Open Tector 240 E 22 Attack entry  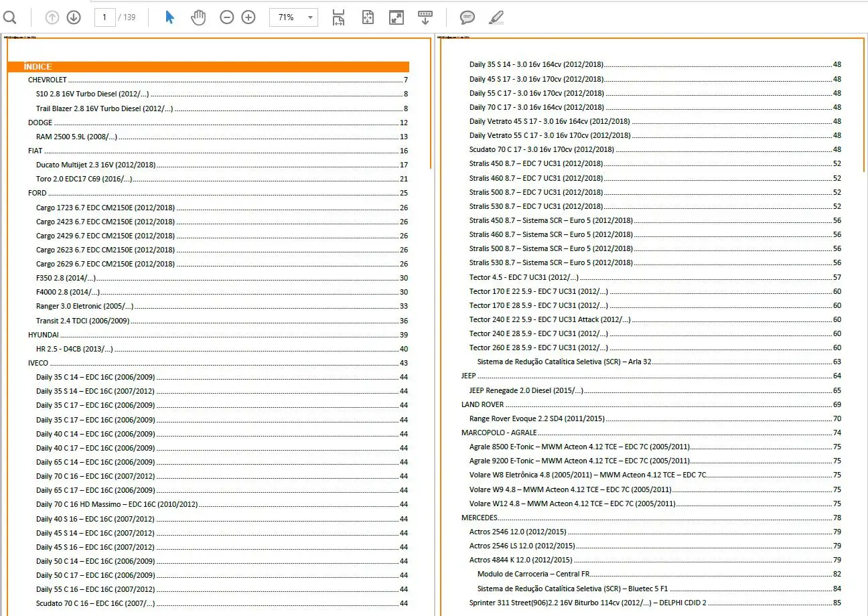point(655,319)
